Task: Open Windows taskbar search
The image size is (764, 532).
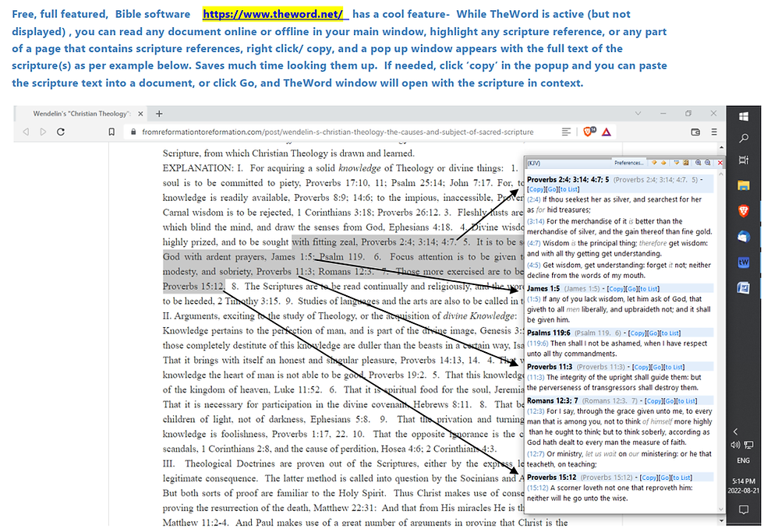Action: 744,138
